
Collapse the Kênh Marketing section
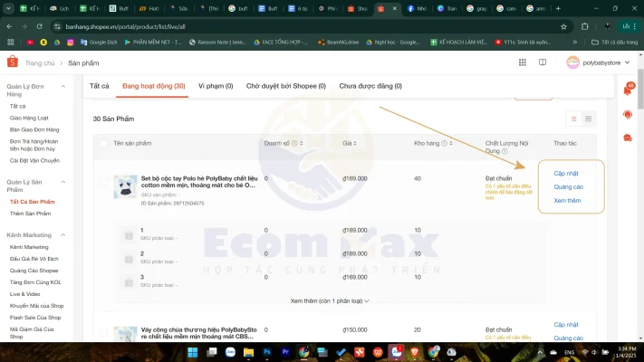click(x=62, y=235)
